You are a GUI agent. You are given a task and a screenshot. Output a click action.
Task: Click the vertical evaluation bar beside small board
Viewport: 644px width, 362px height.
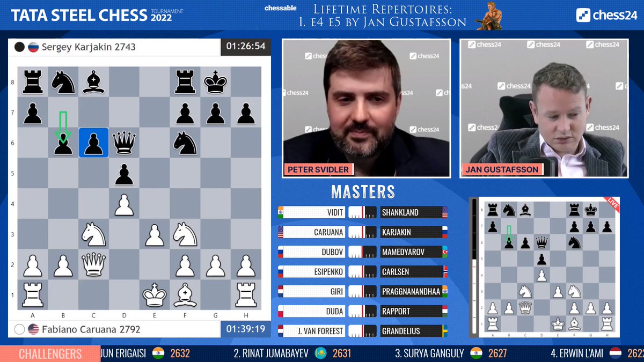[473, 267]
